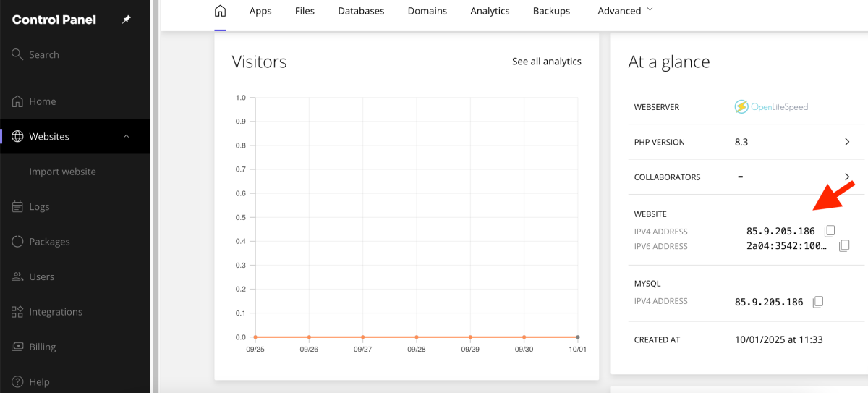Open Packages in the sidebar
The image size is (868, 393).
[x=49, y=242]
